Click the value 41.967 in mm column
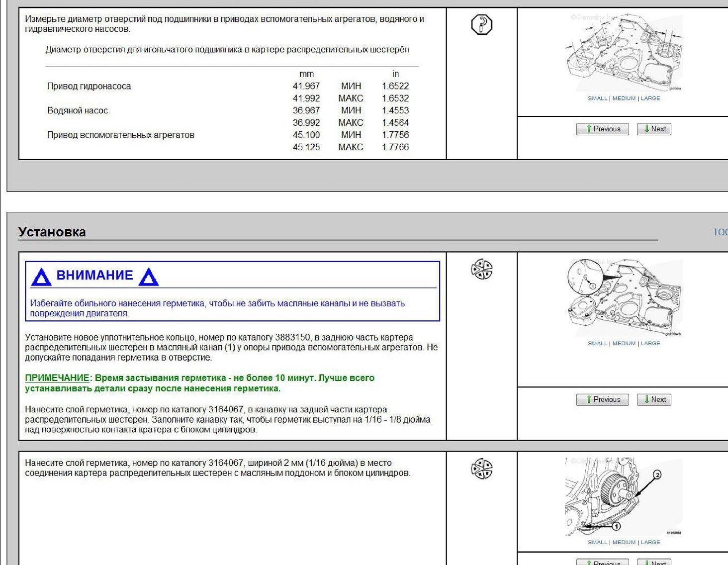Image resolution: width=728 pixels, height=565 pixels. pos(306,86)
